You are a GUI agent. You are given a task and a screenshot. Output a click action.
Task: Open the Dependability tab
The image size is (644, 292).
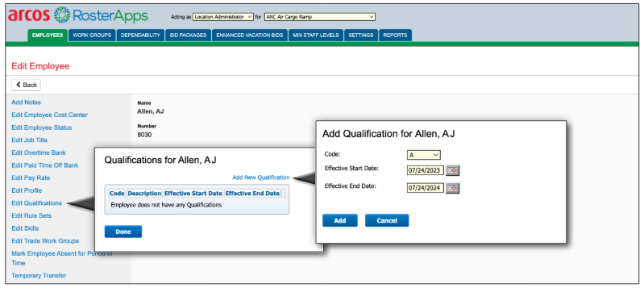pyautogui.click(x=140, y=35)
